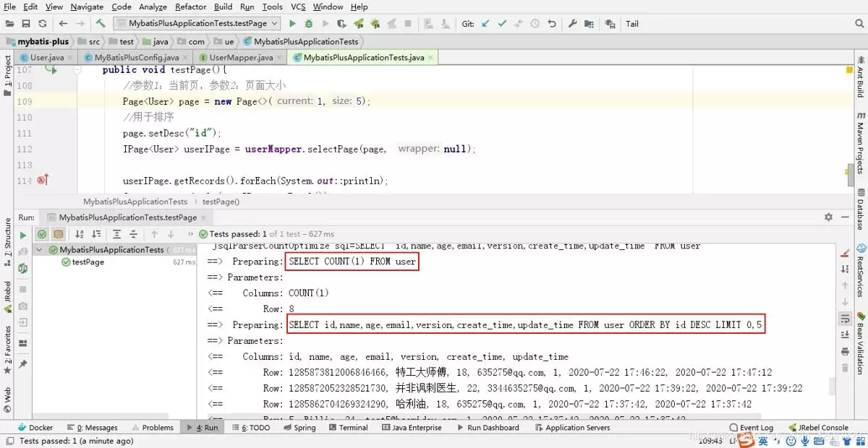Image resolution: width=868 pixels, height=448 pixels.
Task: Collapse MybatisPlusApplicationTests node in test tree
Action: 39,250
